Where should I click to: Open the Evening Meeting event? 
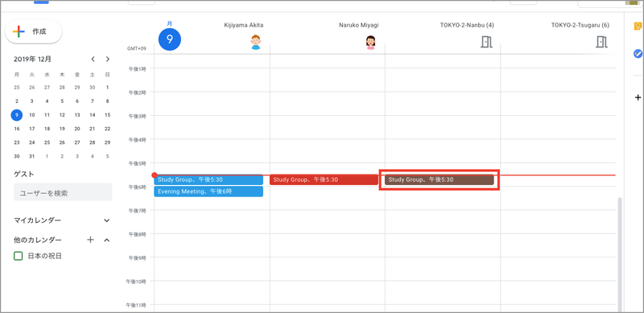click(x=208, y=192)
